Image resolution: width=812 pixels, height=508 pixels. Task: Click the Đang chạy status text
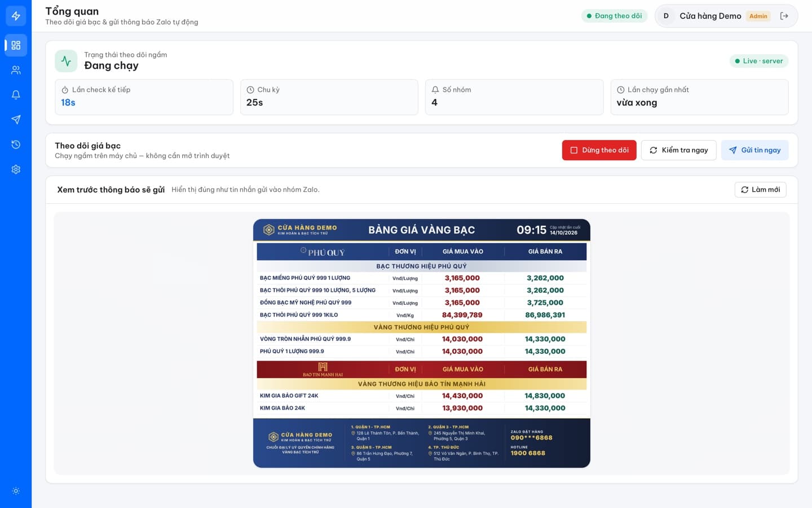tap(111, 65)
